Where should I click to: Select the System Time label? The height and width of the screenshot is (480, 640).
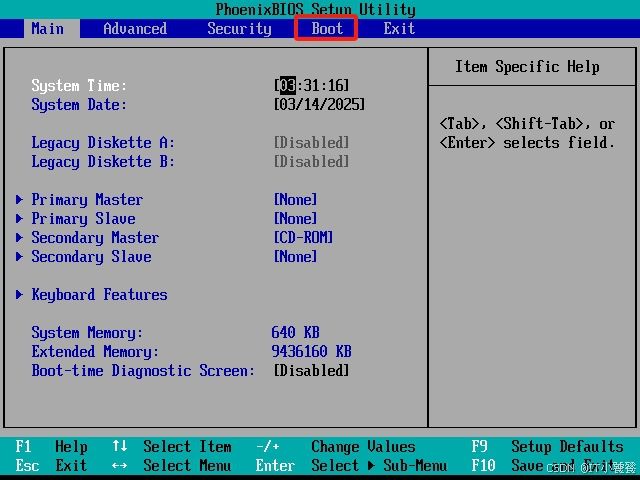pyautogui.click(x=79, y=86)
